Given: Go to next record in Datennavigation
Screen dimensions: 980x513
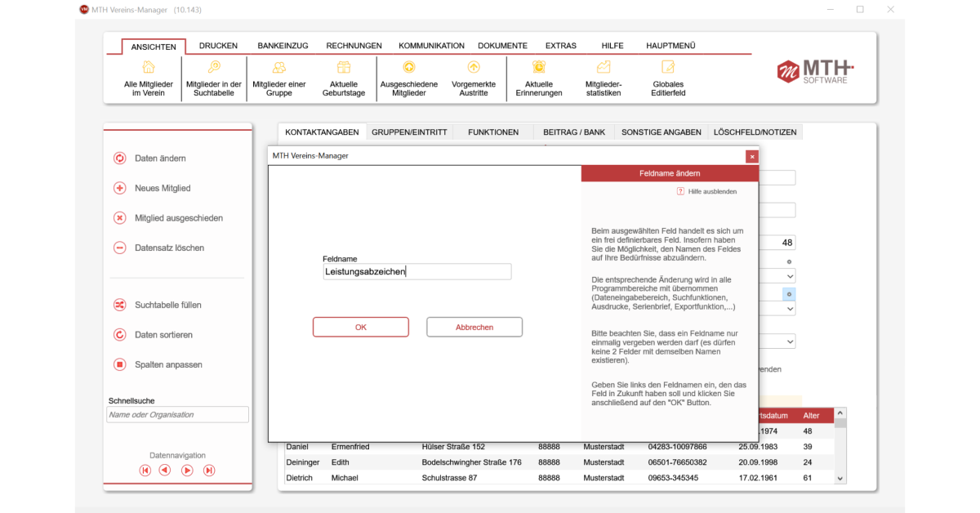Looking at the screenshot, I should click(x=187, y=471).
